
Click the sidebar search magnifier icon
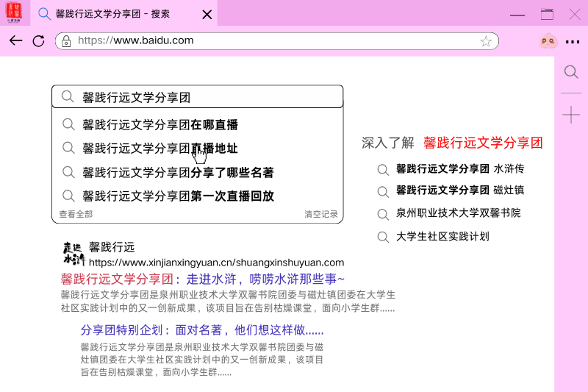click(x=570, y=71)
